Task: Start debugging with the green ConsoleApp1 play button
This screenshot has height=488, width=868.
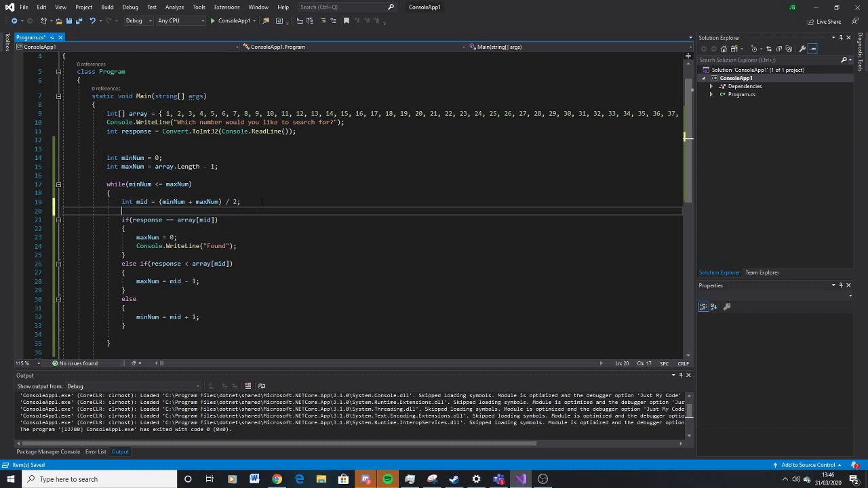Action: (231, 21)
